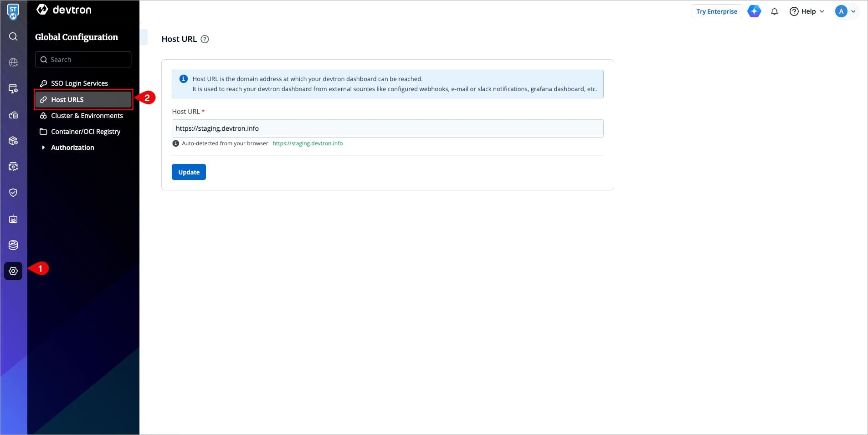This screenshot has height=435, width=868.
Task: Click into the Host URL input field
Action: click(x=387, y=128)
